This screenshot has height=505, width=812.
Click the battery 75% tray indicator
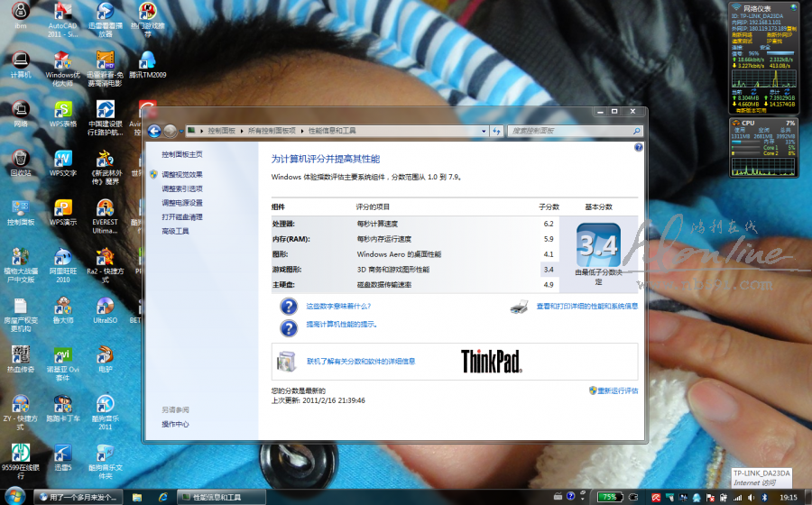(609, 497)
